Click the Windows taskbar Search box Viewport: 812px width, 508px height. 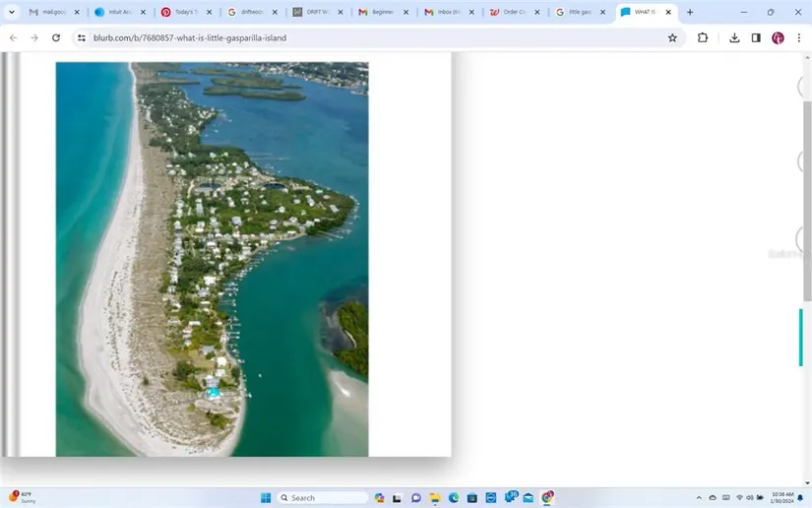point(323,498)
